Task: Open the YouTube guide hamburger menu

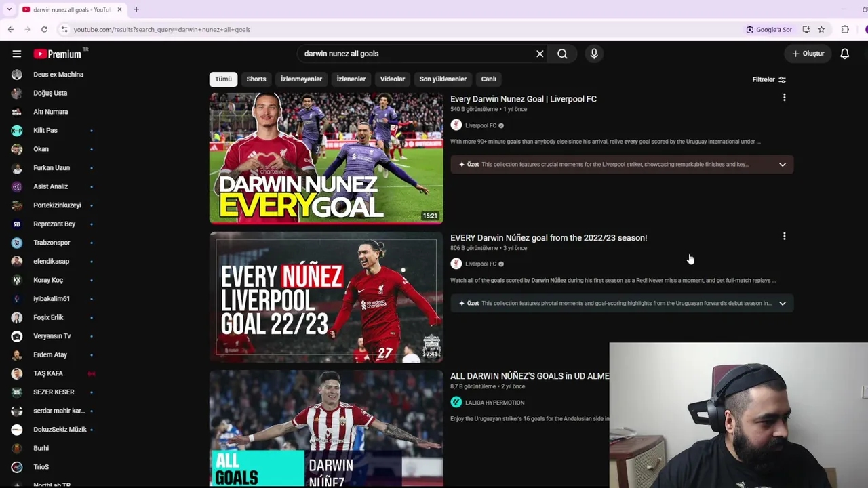Action: click(x=17, y=54)
